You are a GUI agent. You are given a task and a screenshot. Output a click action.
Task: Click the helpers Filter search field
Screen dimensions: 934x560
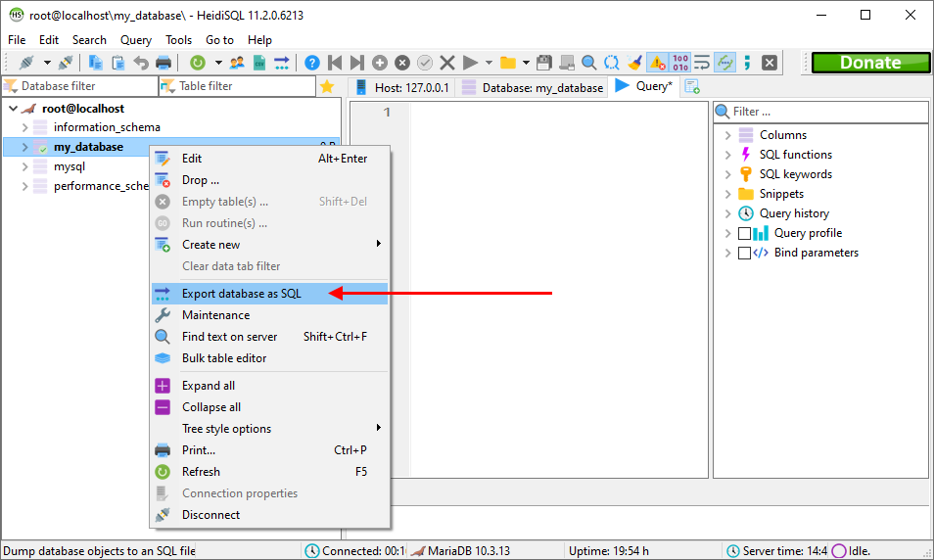(x=820, y=112)
